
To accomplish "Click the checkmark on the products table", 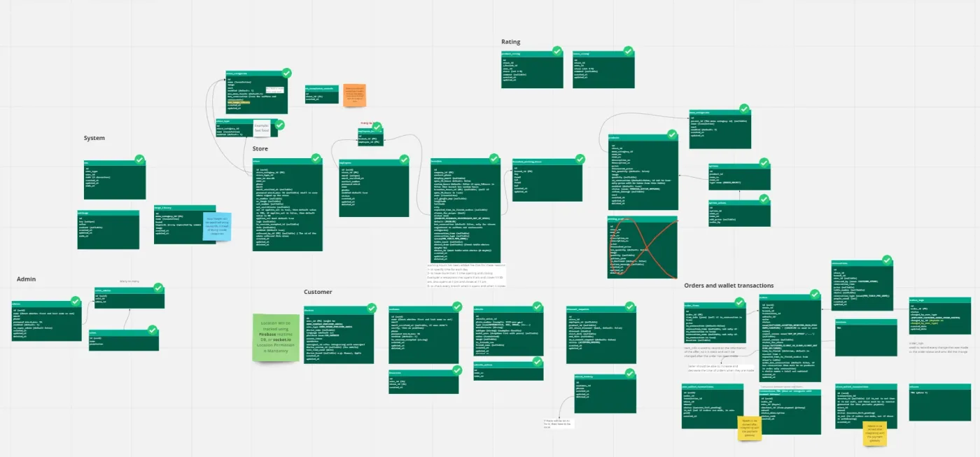I will [672, 134].
